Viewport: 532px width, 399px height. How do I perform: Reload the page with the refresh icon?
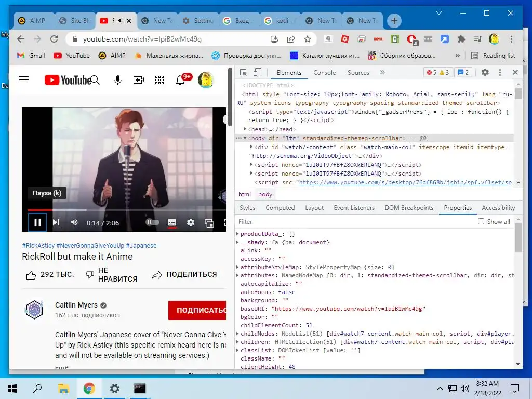click(x=54, y=39)
